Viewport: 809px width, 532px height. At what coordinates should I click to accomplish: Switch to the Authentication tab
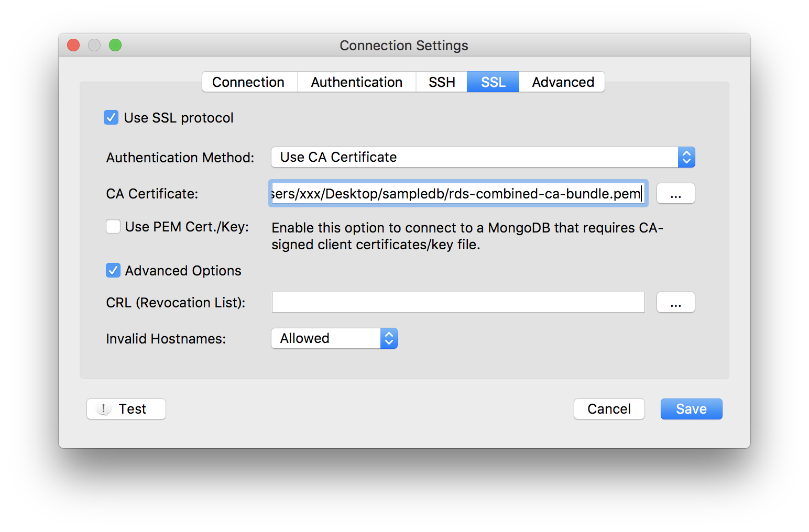tap(356, 82)
